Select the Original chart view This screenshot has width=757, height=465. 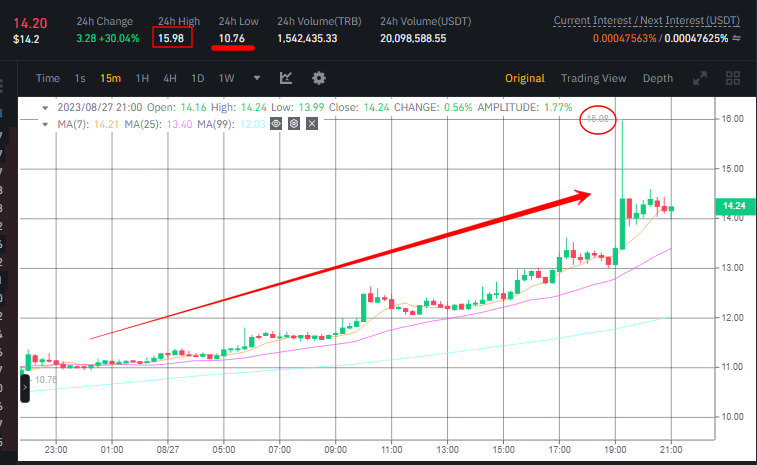(x=525, y=78)
